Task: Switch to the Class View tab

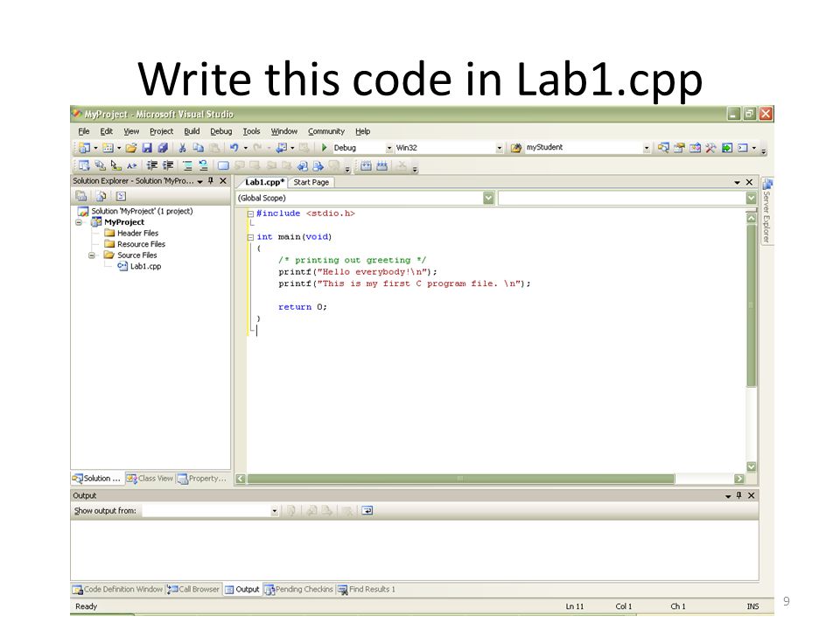Action: pos(150,479)
